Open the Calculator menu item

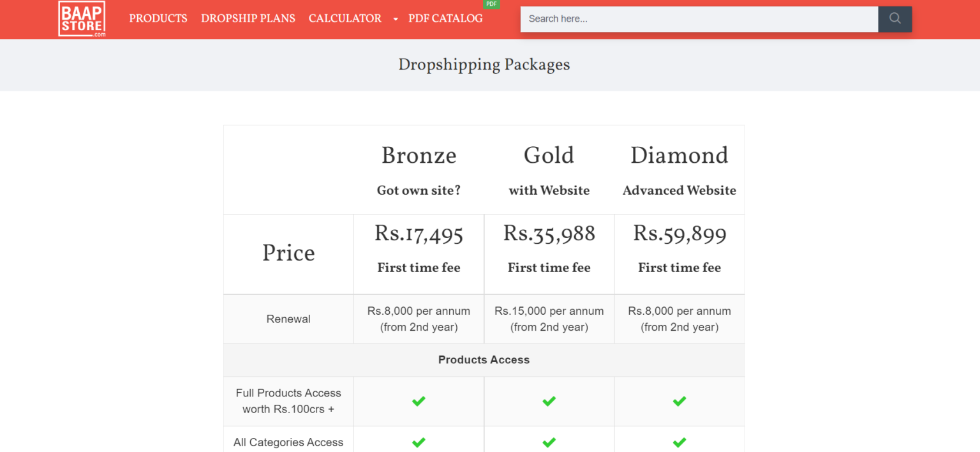[345, 19]
